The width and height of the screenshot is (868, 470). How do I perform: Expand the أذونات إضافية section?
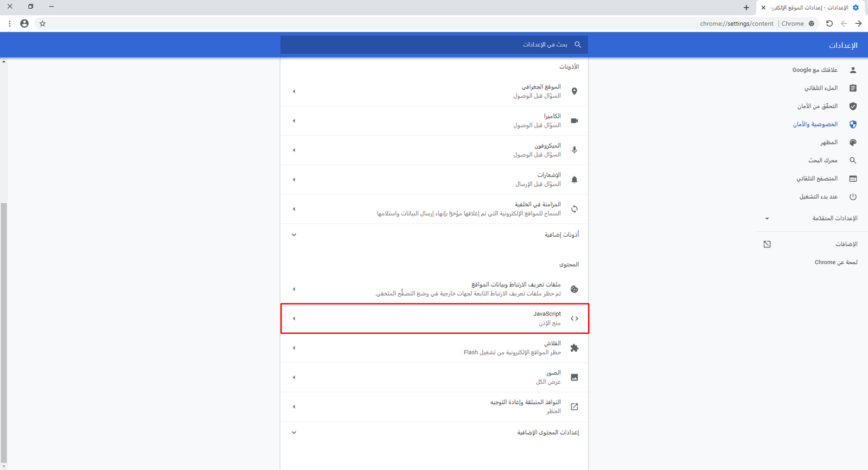pos(434,234)
